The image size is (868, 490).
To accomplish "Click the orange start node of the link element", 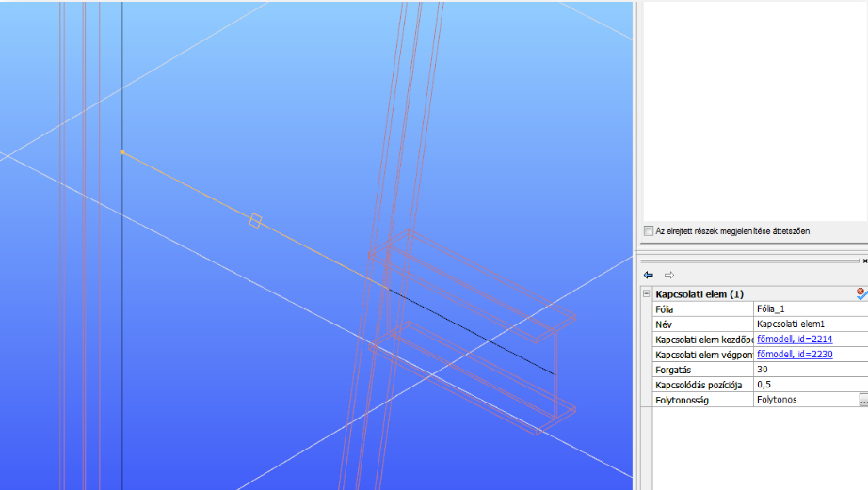I will (x=122, y=152).
